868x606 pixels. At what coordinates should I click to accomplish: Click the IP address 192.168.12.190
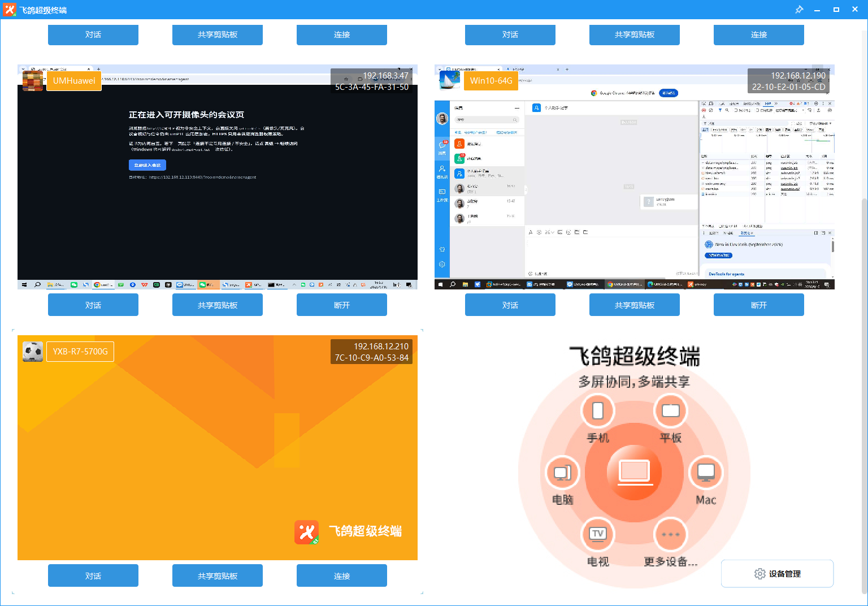pyautogui.click(x=798, y=76)
